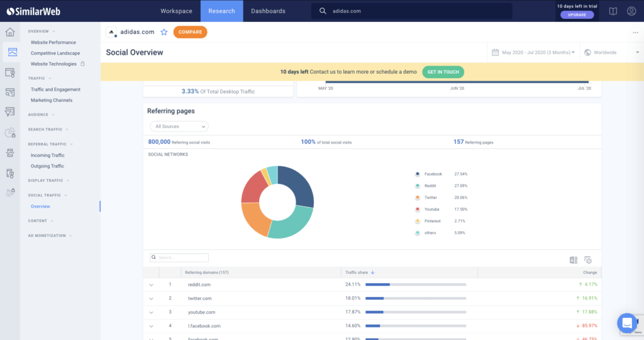This screenshot has width=644, height=340.
Task: Expand the Audience sidebar section
Action: pos(41,115)
